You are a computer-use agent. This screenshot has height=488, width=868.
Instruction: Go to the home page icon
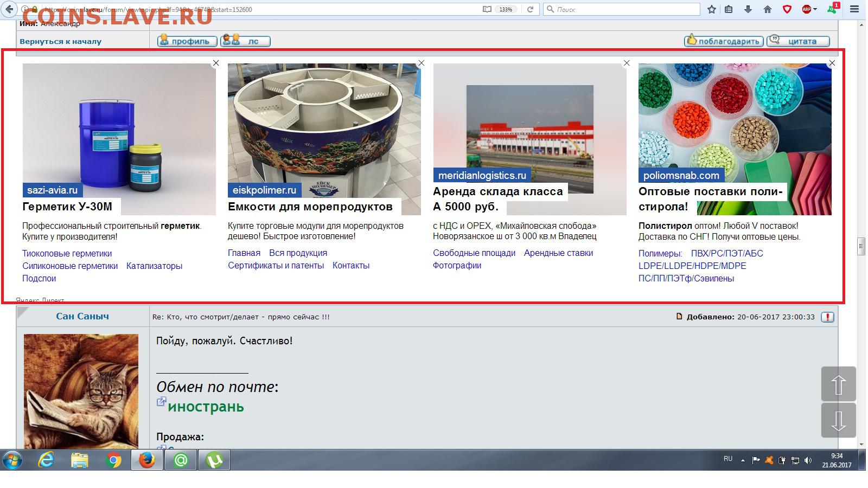click(x=767, y=9)
